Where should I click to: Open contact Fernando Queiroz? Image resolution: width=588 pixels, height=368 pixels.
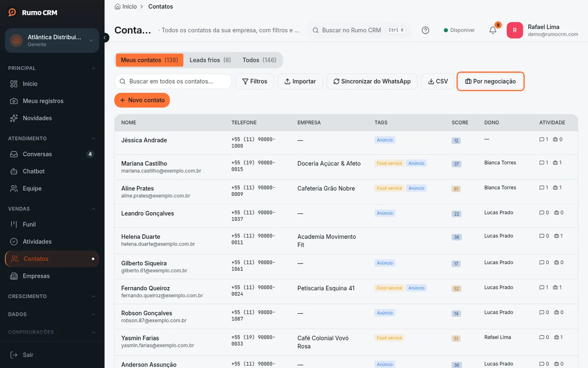146,288
